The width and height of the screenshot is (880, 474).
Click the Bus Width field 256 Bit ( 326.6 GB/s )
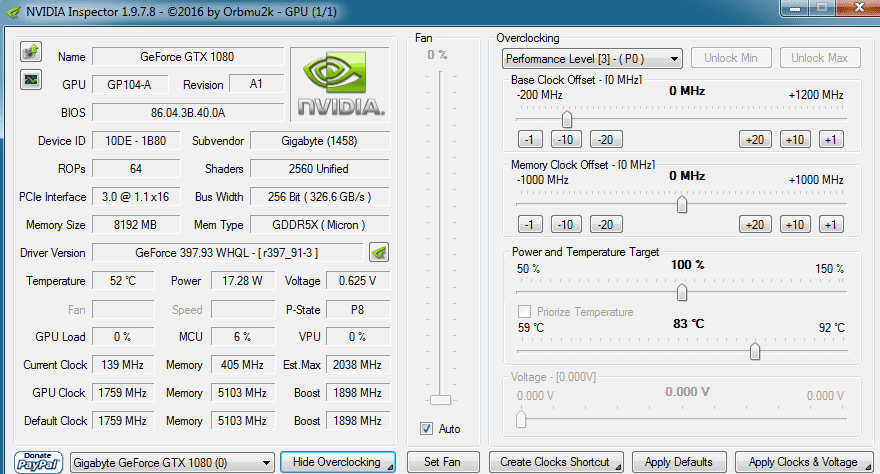coord(319,197)
